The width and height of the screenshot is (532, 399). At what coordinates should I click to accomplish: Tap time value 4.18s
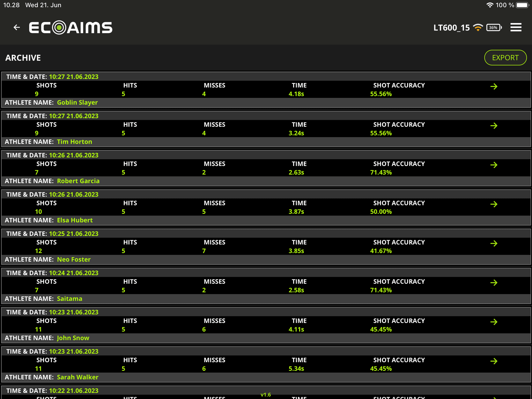coord(296,94)
